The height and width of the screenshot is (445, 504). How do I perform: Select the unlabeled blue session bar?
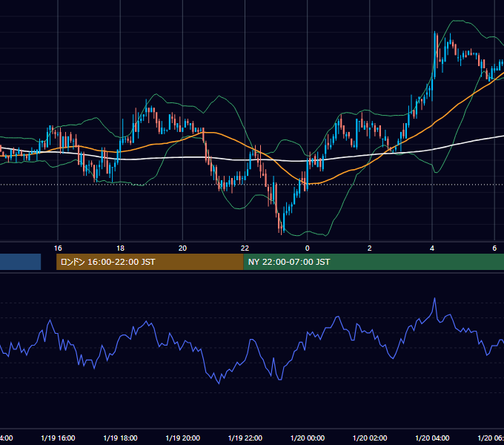pos(20,262)
